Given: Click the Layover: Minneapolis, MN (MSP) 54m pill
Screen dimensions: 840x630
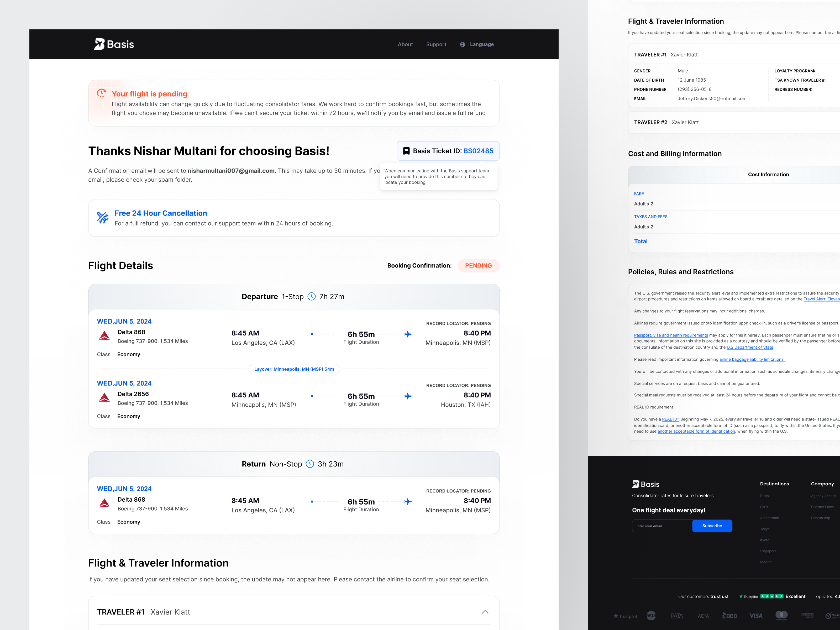Looking at the screenshot, I should tap(294, 369).
